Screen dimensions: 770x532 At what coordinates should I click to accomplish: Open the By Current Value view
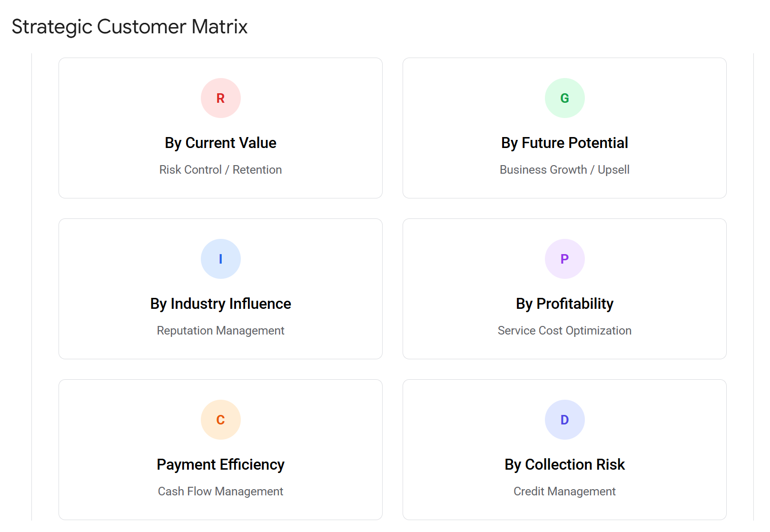click(220, 142)
